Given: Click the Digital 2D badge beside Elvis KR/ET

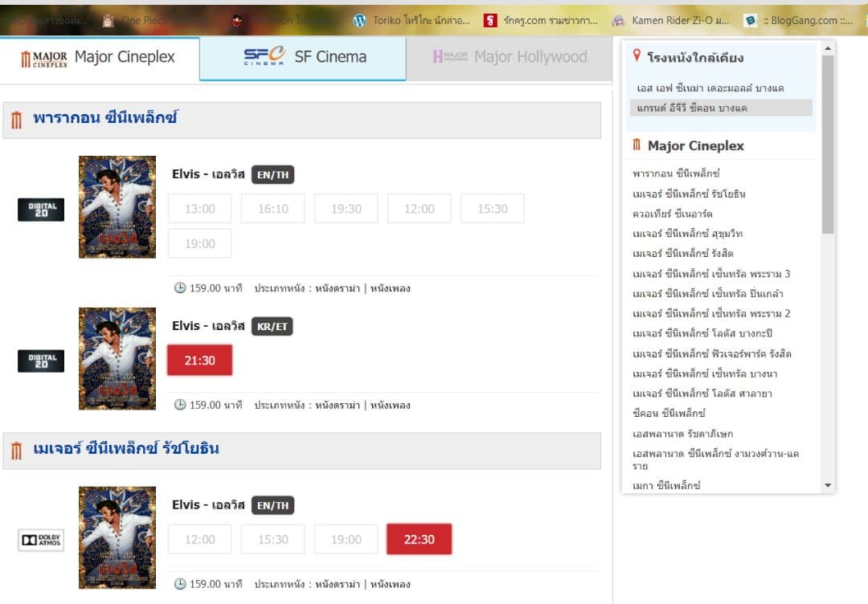Looking at the screenshot, I should (x=41, y=361).
